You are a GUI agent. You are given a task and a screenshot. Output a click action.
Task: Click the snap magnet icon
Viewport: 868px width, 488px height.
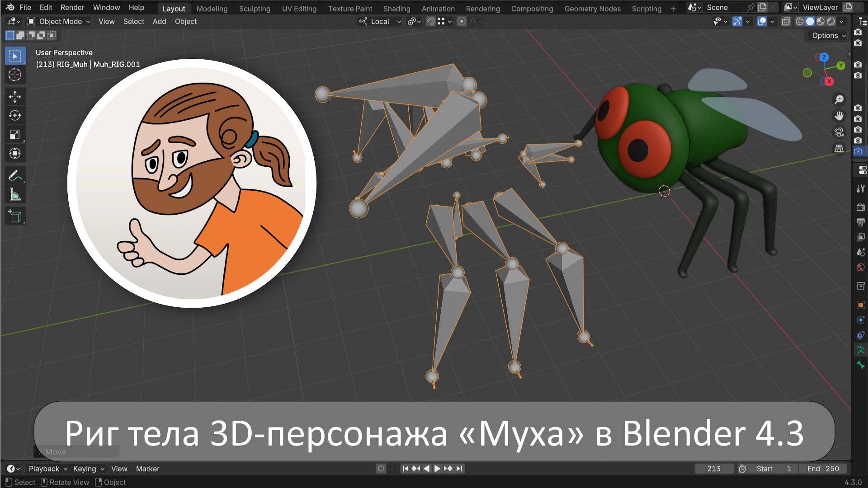[430, 23]
